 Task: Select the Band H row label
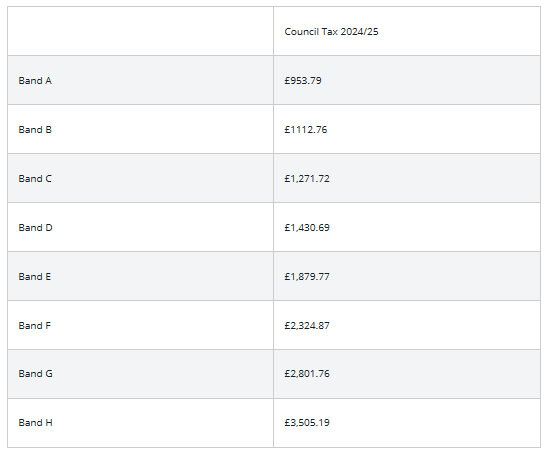click(x=35, y=423)
